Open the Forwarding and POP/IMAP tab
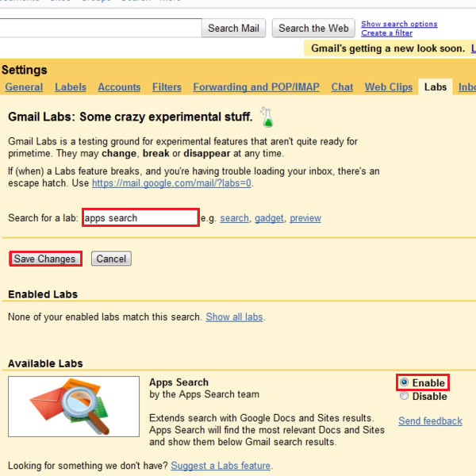The image size is (476, 476). pyautogui.click(x=256, y=87)
